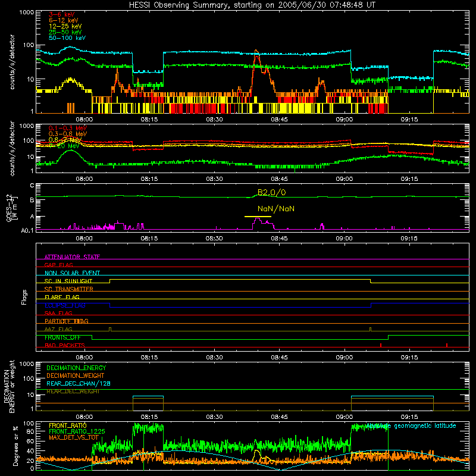Click the 0.3-0.8 MeV legend label
This screenshot has height=476, width=476.
click(68, 134)
